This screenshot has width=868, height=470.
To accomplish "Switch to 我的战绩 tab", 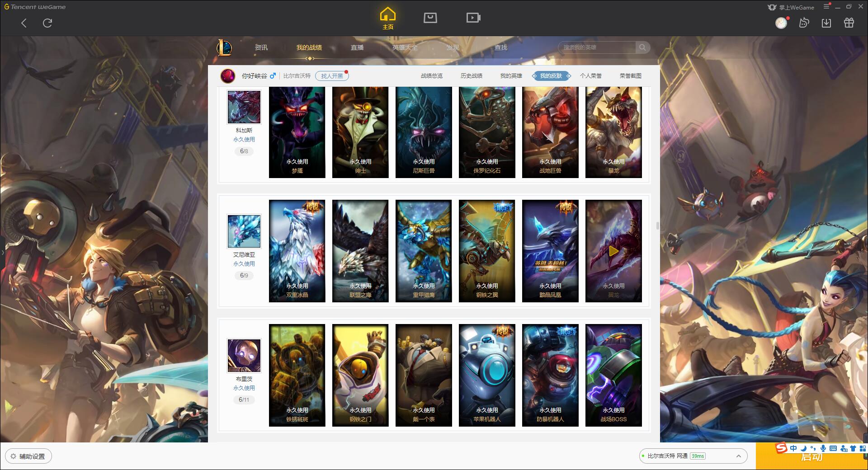I will click(x=309, y=47).
